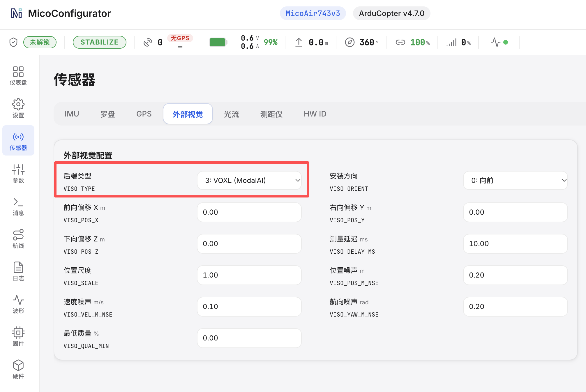Open 日志 document icon in sidebar

18,271
